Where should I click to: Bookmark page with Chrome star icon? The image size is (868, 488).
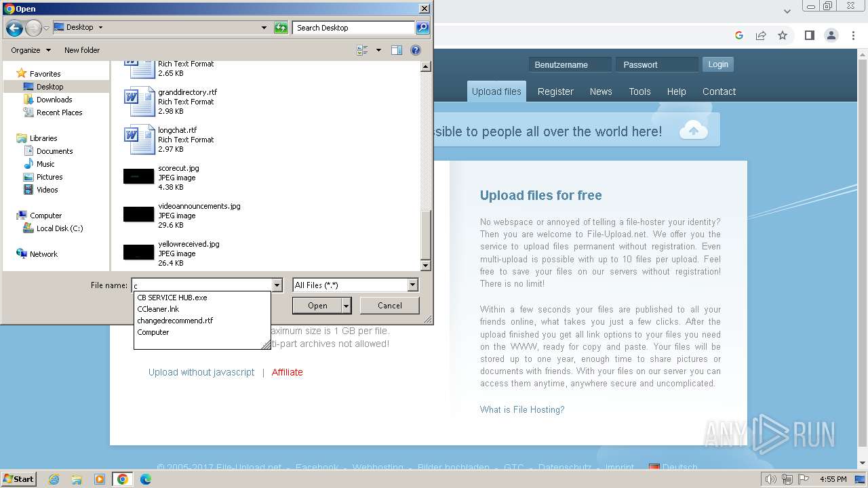click(783, 35)
